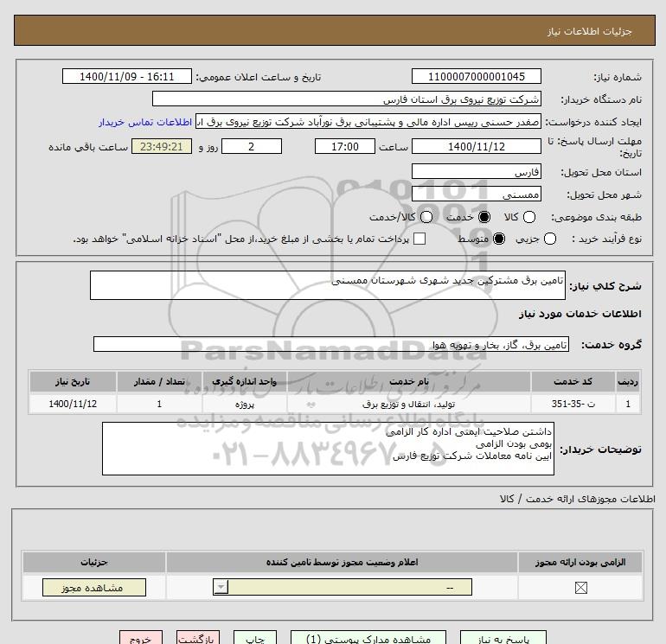Choose جزیی purchase process option
Image resolution: width=666 pixels, height=644 pixels.
pyautogui.click(x=549, y=239)
